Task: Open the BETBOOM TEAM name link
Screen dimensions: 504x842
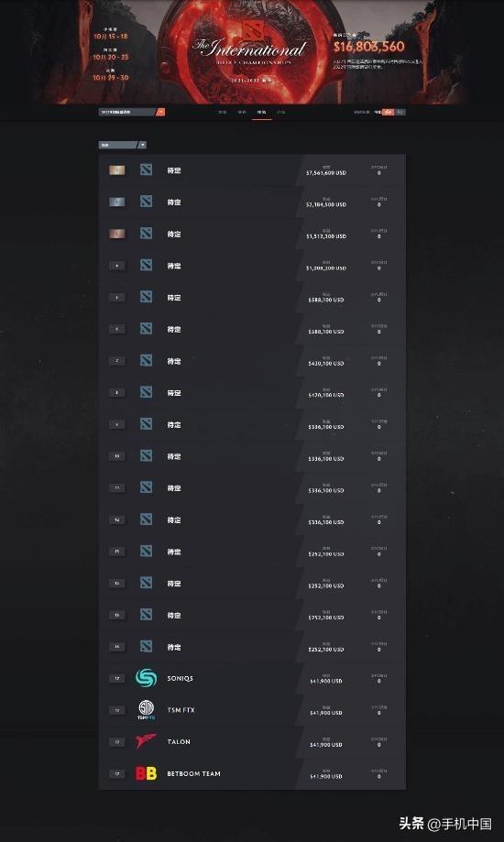Action: click(194, 773)
